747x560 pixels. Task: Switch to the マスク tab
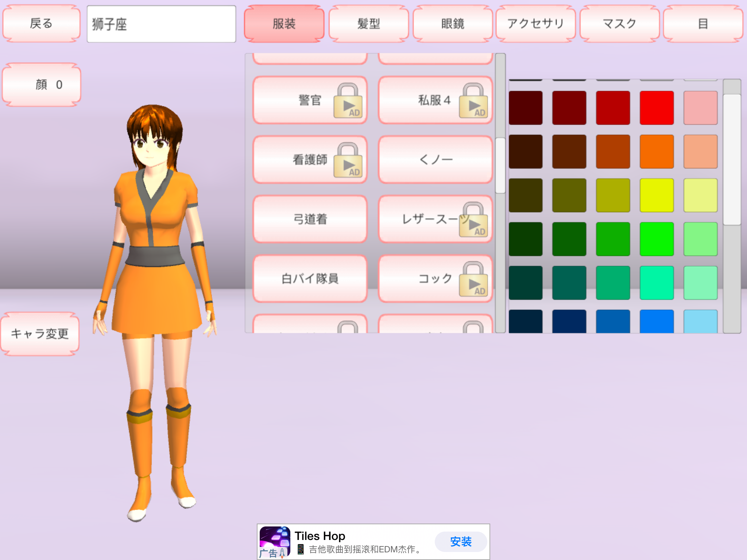619,24
